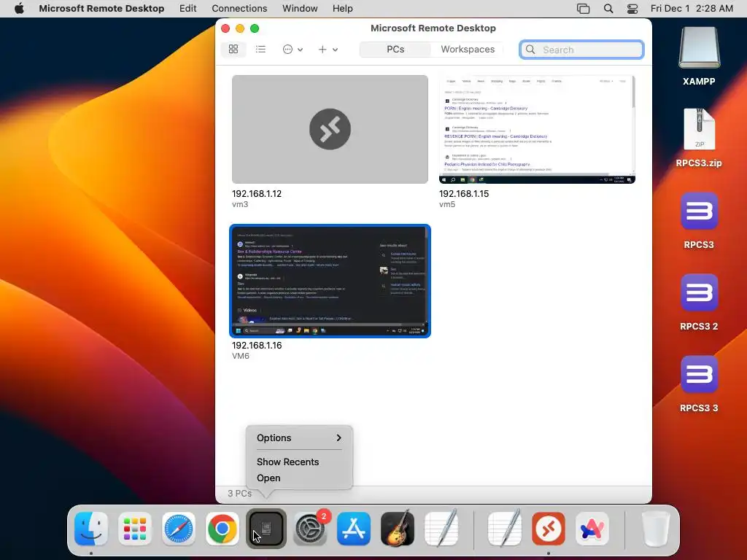This screenshot has width=747, height=560.
Task: Click the 192.168.1.16 label
Action: pos(257,345)
